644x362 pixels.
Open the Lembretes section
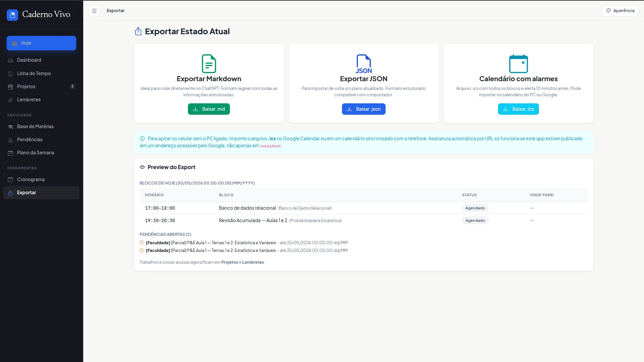[x=41, y=100]
